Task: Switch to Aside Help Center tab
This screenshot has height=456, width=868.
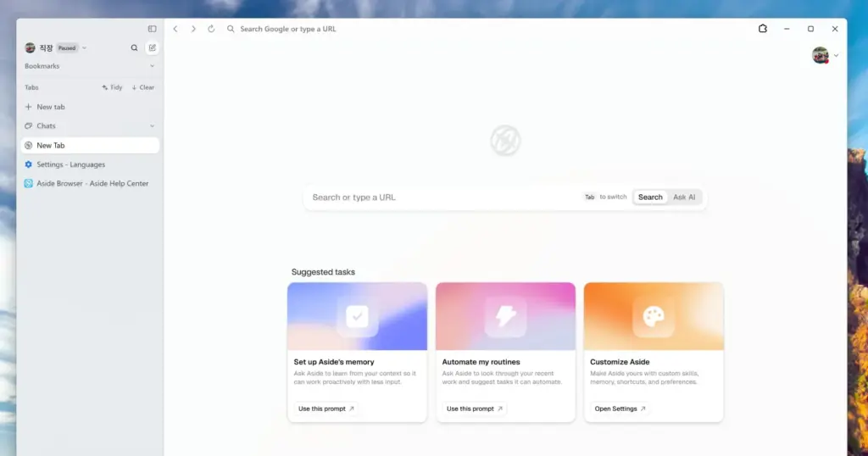Action: [x=90, y=184]
